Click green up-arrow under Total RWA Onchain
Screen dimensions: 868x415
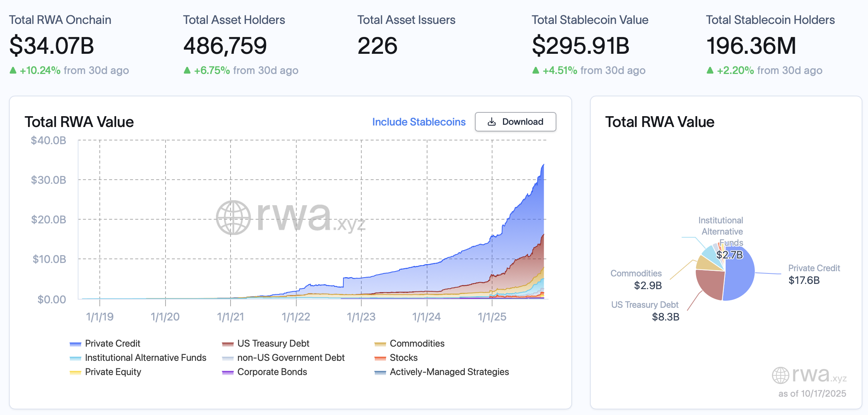click(13, 70)
